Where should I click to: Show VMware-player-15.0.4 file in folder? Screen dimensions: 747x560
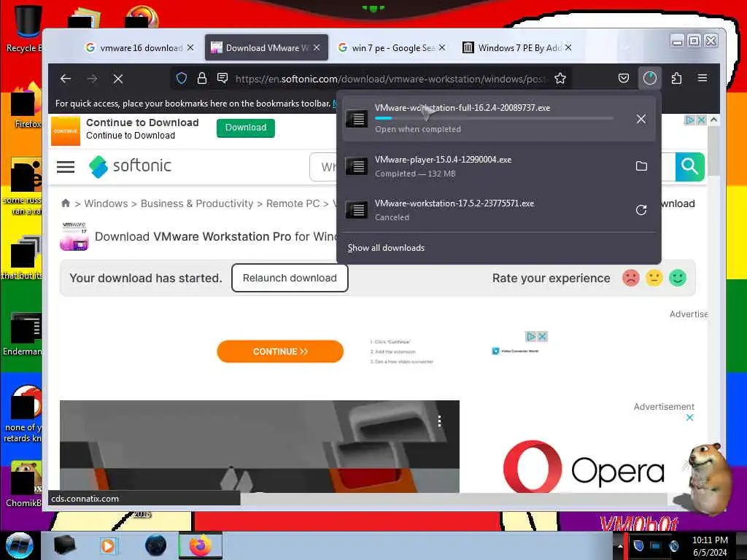click(641, 166)
